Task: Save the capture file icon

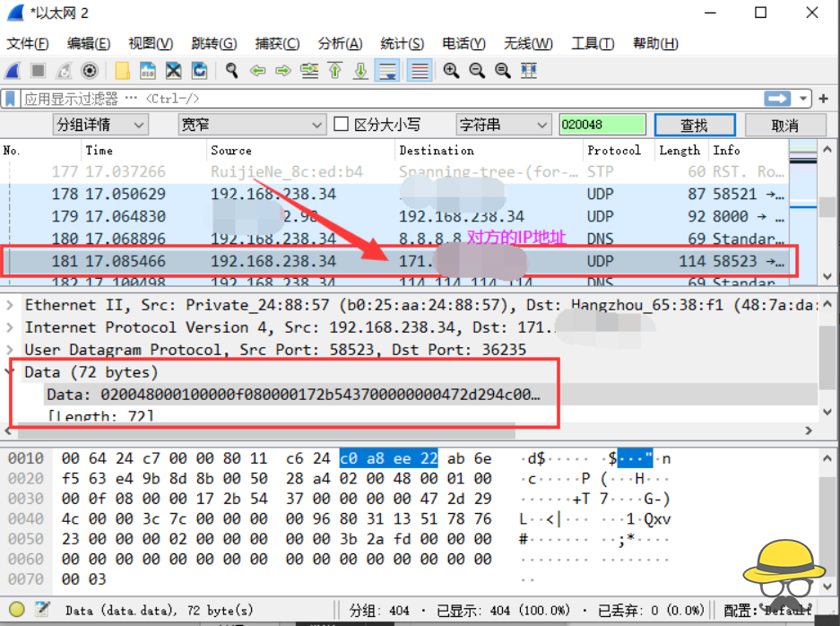Action: pos(148,71)
